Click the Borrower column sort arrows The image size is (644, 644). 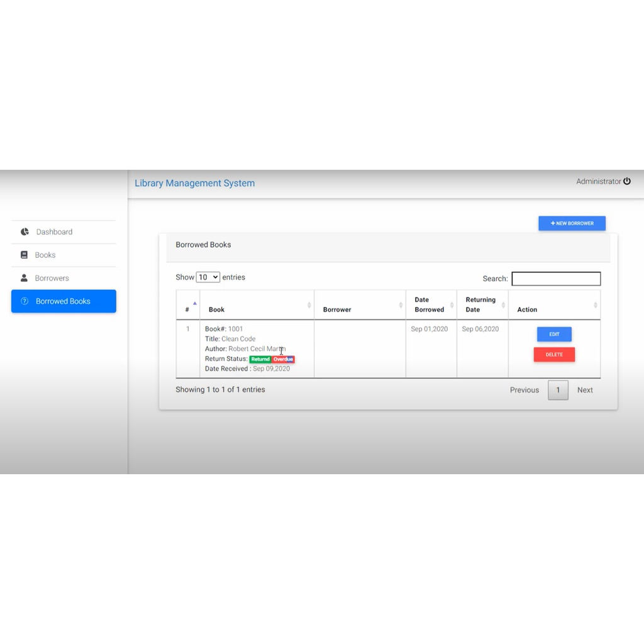[401, 305]
